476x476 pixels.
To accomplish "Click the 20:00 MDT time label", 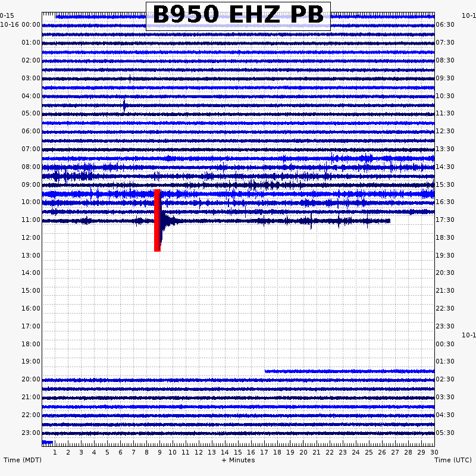I will tap(31, 379).
